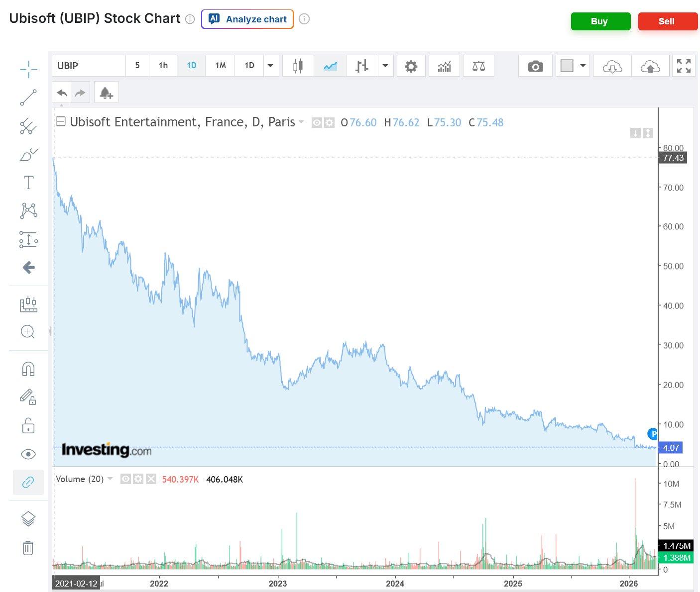Select the measure ruler tool
Viewport: 700px width, 592px height.
click(28, 303)
